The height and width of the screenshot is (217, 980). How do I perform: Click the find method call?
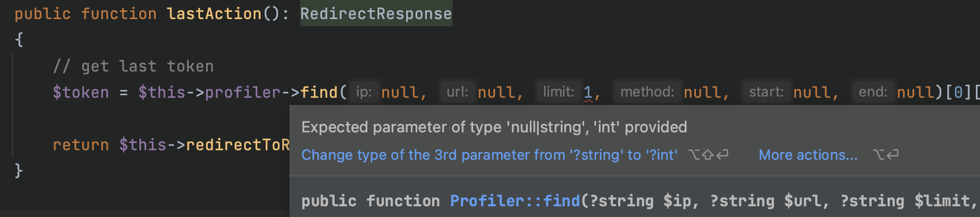(x=319, y=92)
